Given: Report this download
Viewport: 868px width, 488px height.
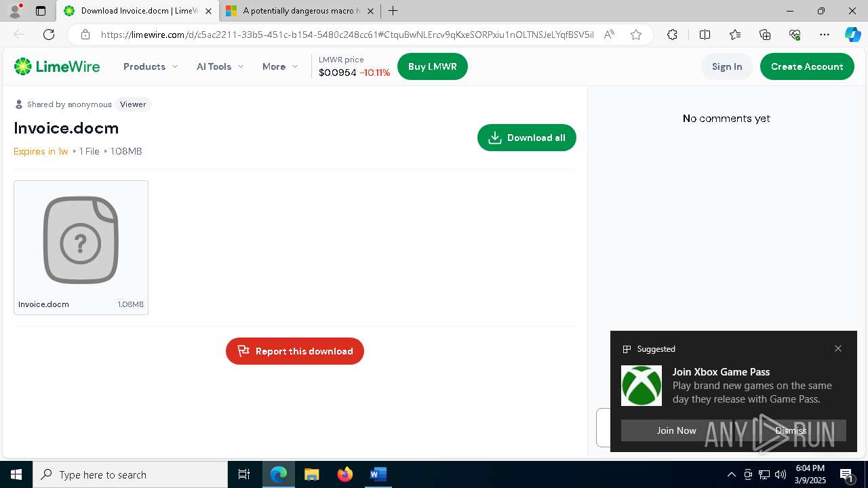Looking at the screenshot, I should [x=295, y=351].
